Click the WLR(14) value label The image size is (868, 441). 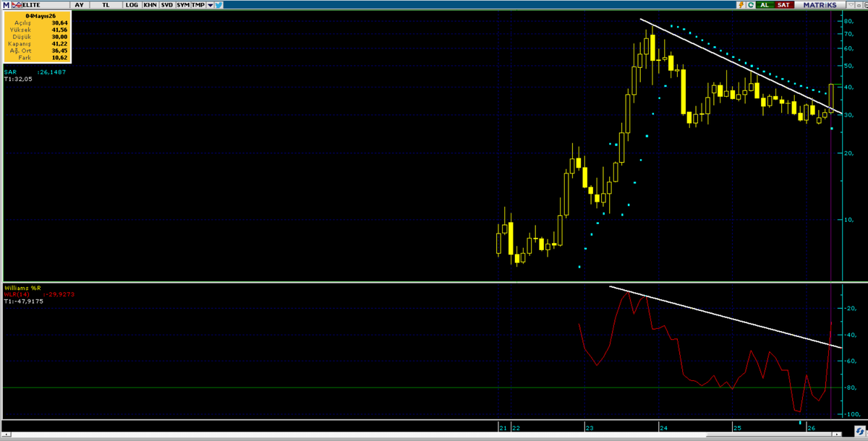coord(39,294)
